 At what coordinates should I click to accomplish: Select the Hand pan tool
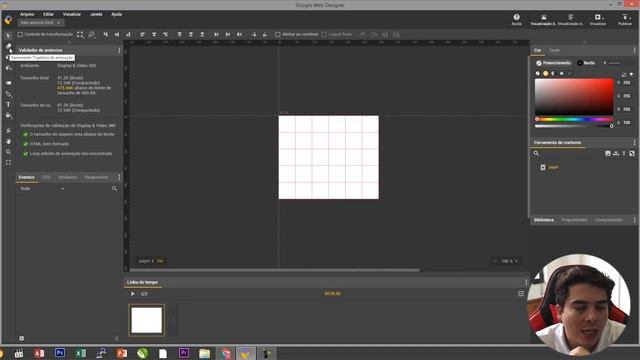click(x=9, y=141)
